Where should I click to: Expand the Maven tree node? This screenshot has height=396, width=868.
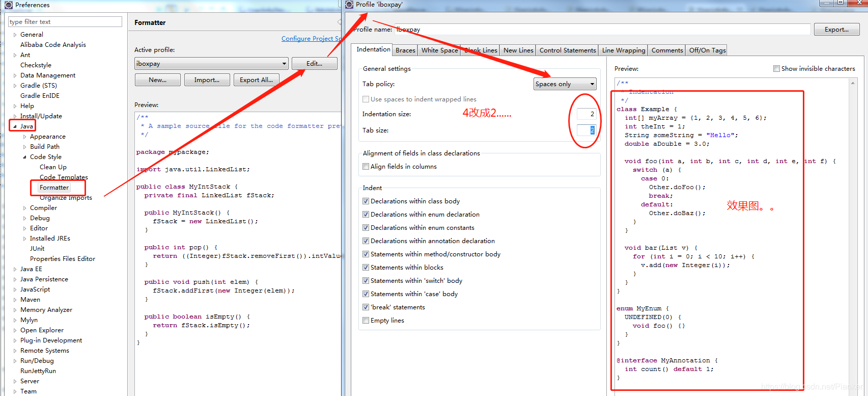[15, 300]
